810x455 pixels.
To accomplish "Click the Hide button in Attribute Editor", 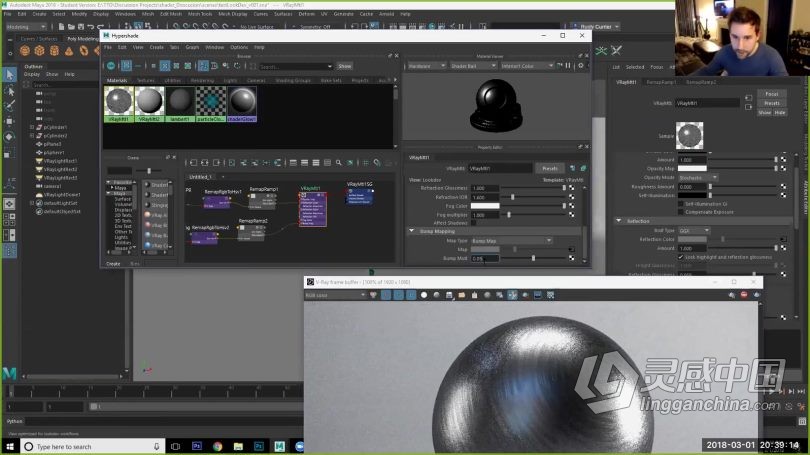I will [780, 113].
